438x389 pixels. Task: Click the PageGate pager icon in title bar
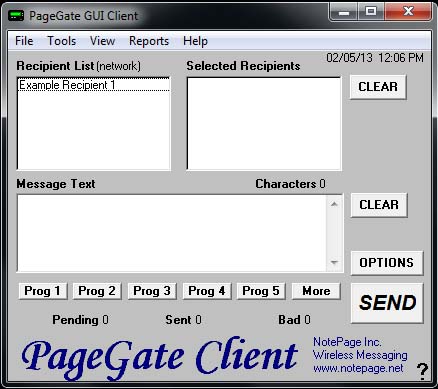(x=16, y=15)
